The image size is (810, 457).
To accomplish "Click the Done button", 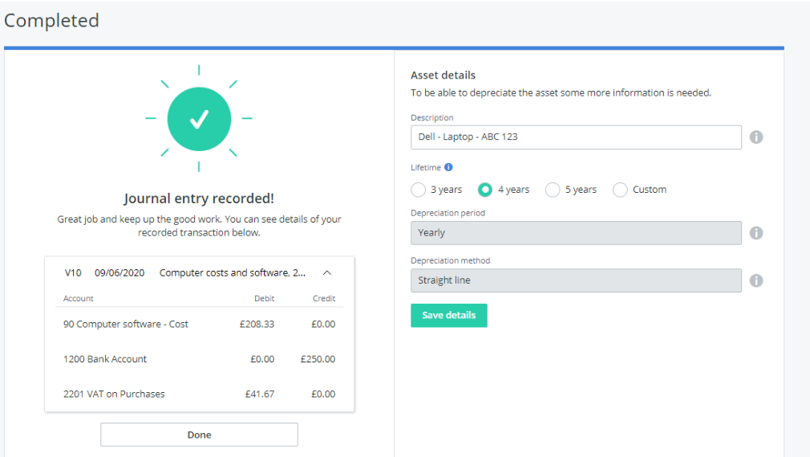I will point(199,435).
